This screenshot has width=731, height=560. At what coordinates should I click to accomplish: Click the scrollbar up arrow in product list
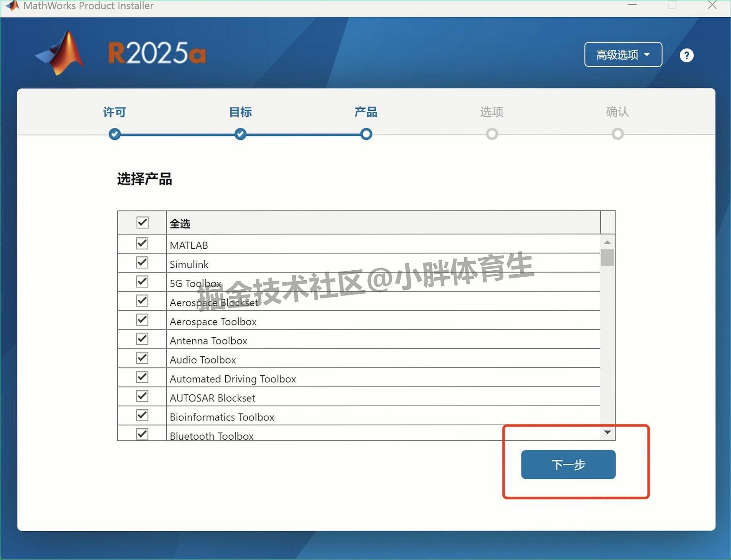pyautogui.click(x=608, y=242)
